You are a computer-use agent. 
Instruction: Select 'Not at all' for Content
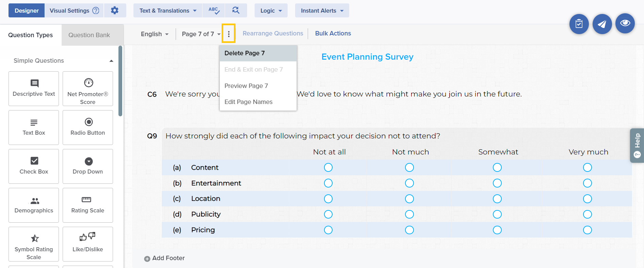pyautogui.click(x=328, y=167)
